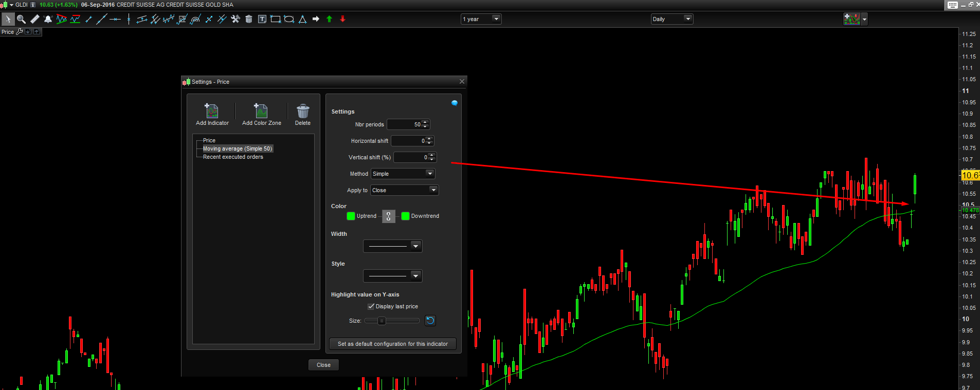
Task: Close the Settings dialog with Close button
Action: point(323,365)
